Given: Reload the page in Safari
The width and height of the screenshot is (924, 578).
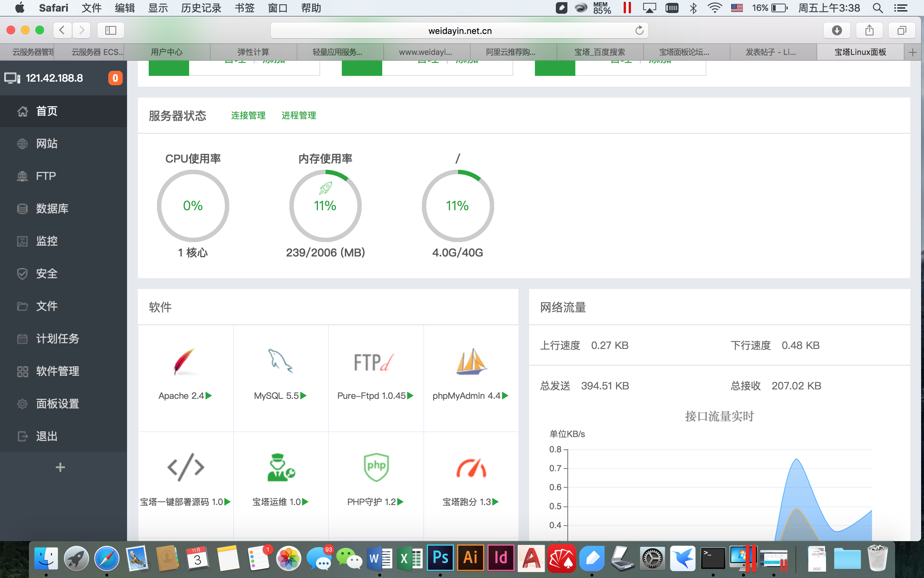Looking at the screenshot, I should click(639, 30).
